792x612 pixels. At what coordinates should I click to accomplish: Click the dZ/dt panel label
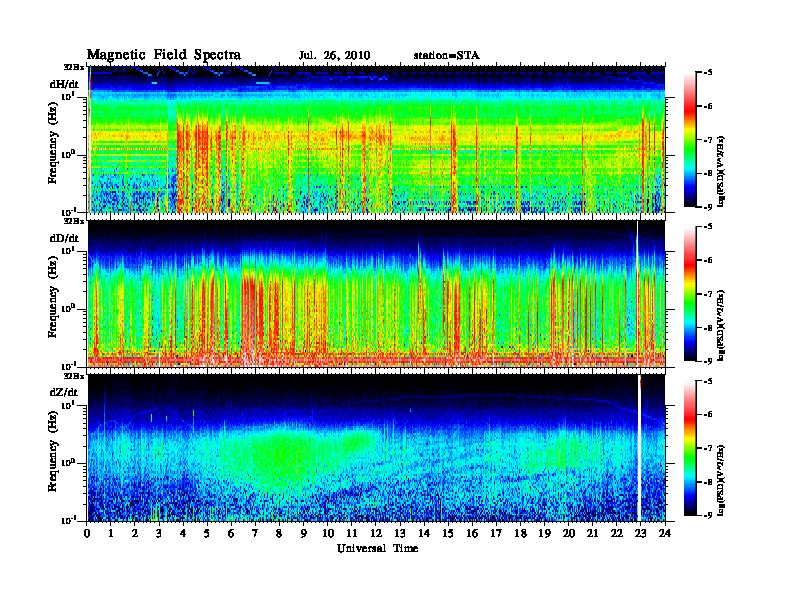[x=64, y=392]
